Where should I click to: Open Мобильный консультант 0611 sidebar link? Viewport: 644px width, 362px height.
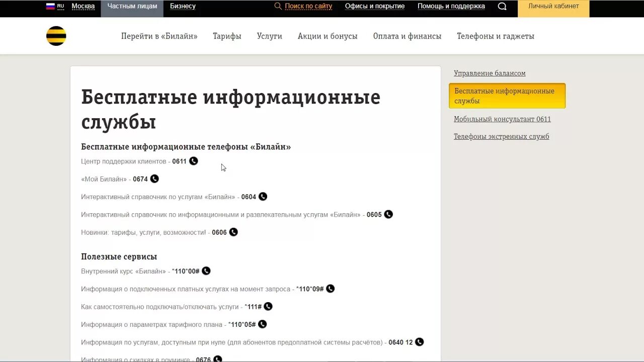502,119
